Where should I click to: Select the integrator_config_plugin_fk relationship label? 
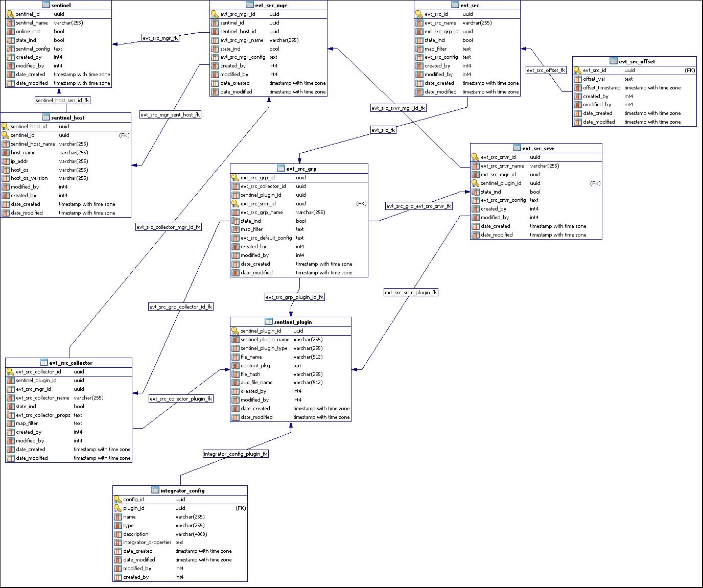(x=236, y=454)
